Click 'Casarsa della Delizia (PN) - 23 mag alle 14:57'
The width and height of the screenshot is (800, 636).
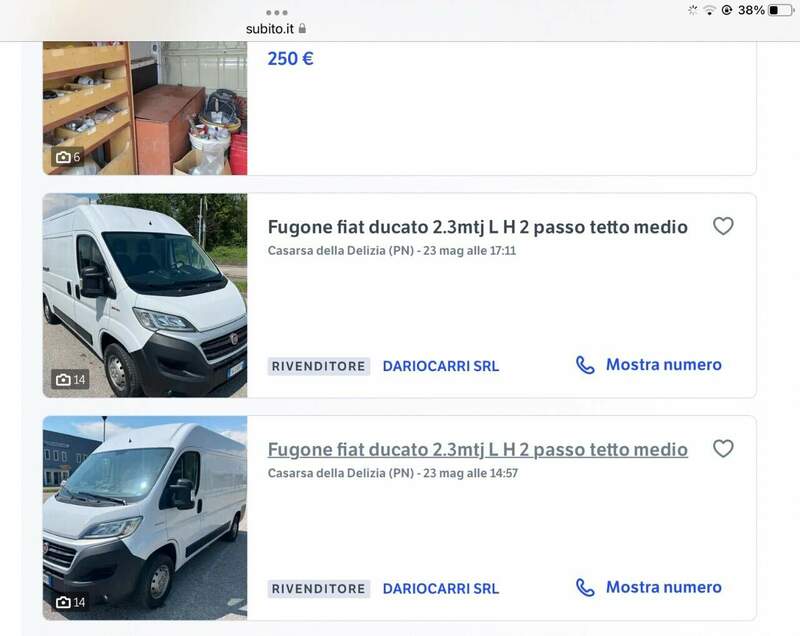(x=393, y=473)
